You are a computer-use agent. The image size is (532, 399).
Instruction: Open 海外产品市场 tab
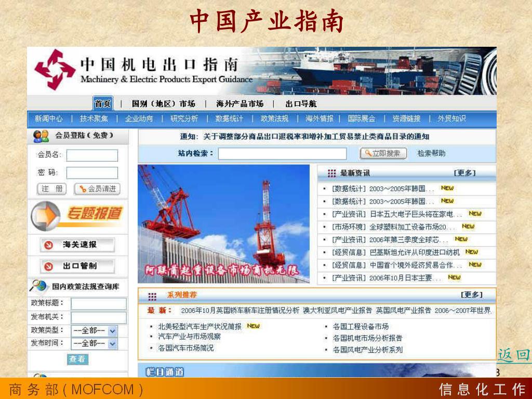(240, 104)
